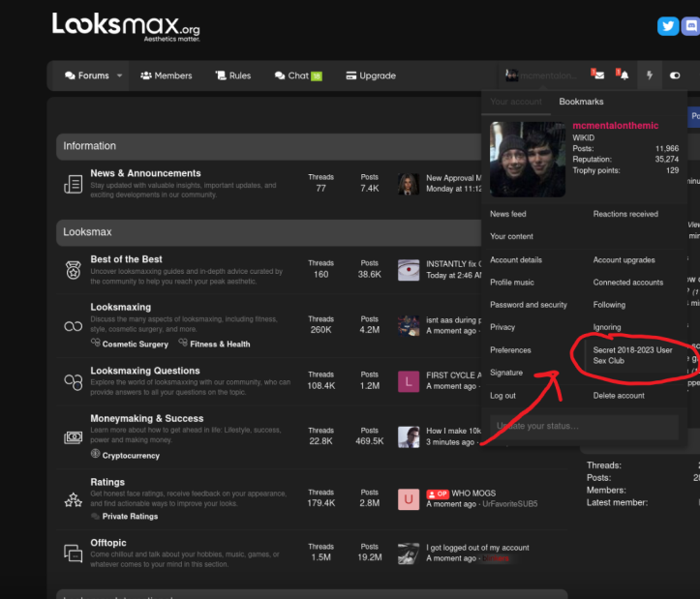The width and height of the screenshot is (700, 599).
Task: Open News feed in account menu
Action: click(508, 214)
